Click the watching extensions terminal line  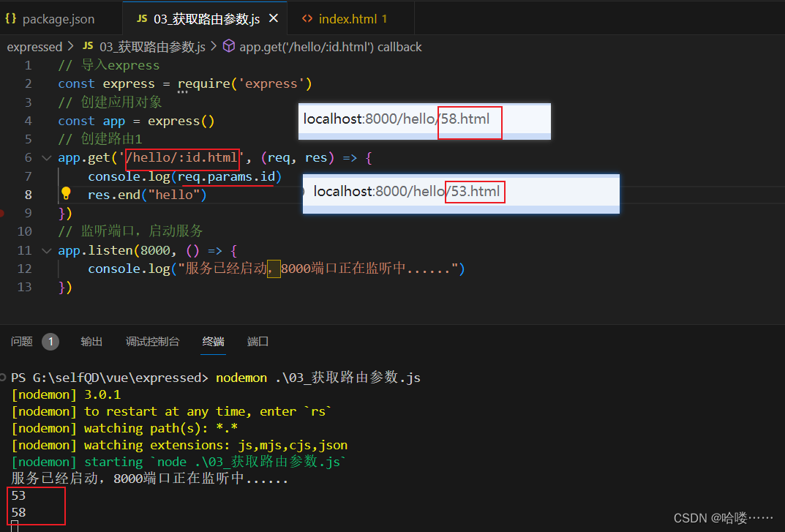(x=179, y=446)
